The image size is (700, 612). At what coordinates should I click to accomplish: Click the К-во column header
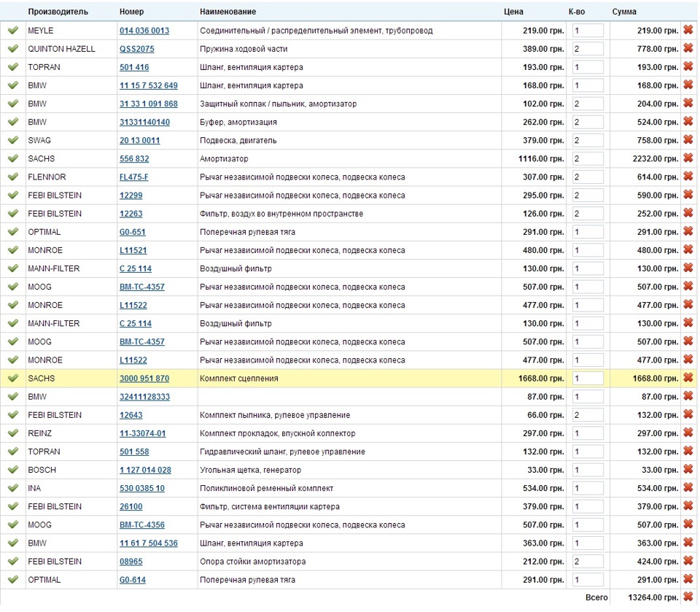coord(576,12)
